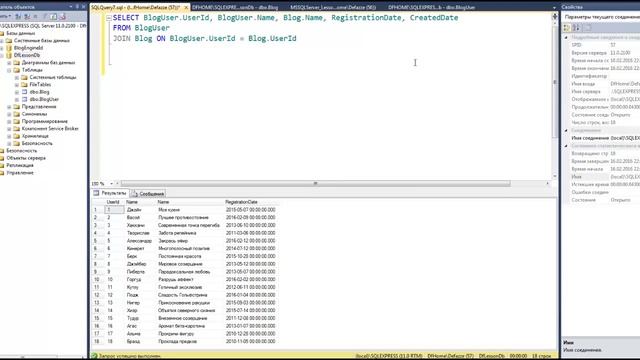
Task: Click the BlogEngineId database icon
Action: pos(9,48)
